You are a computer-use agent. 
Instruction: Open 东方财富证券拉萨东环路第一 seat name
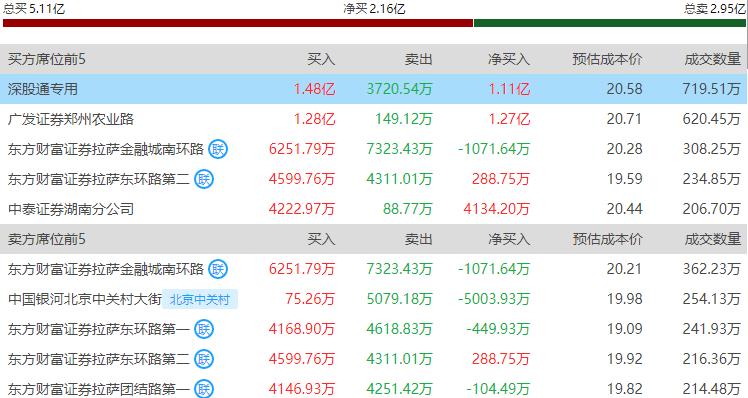pos(99,329)
